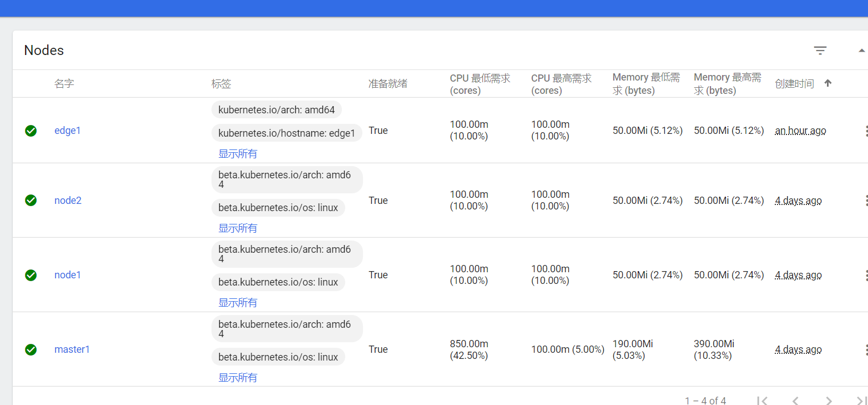Open the three-dot actions menu for edge1
Screen dimensions: 868x405
pyautogui.click(x=865, y=131)
